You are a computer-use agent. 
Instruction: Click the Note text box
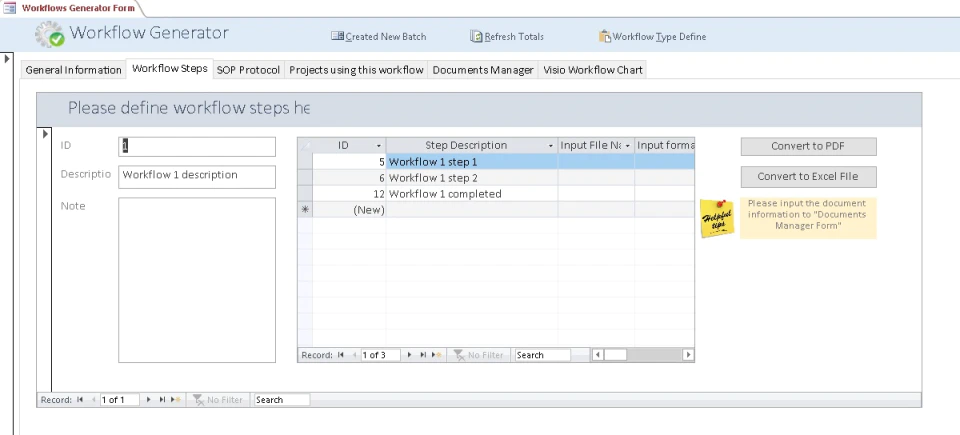click(197, 280)
